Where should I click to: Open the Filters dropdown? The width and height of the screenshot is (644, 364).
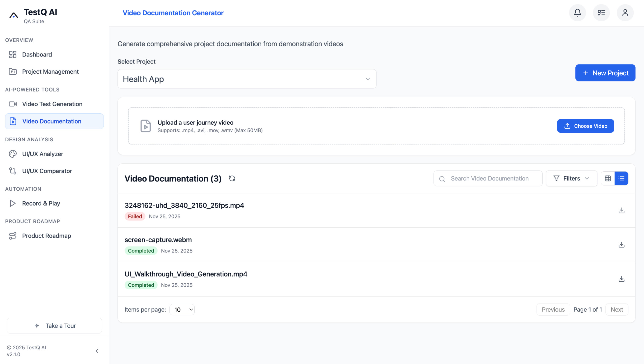[x=571, y=178]
